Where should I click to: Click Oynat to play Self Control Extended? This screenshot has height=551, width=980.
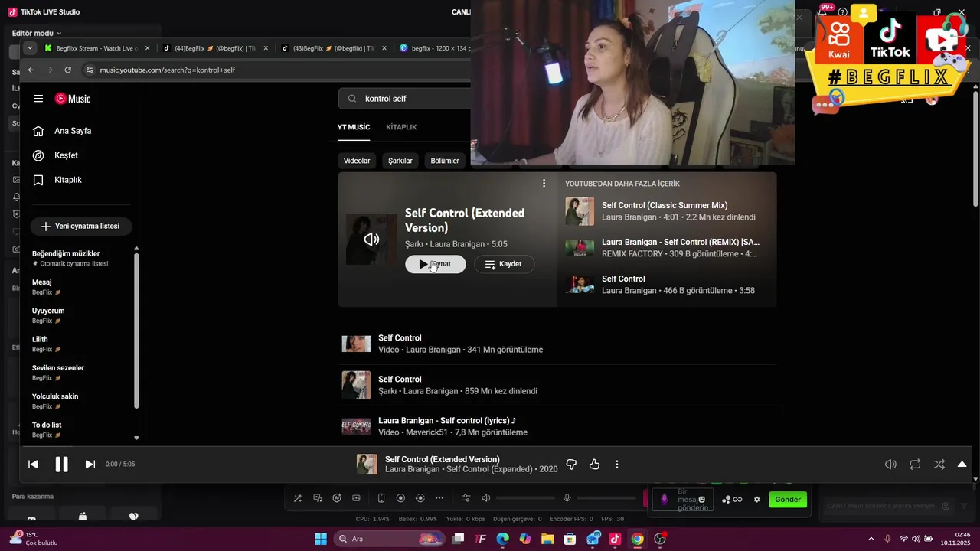(435, 264)
